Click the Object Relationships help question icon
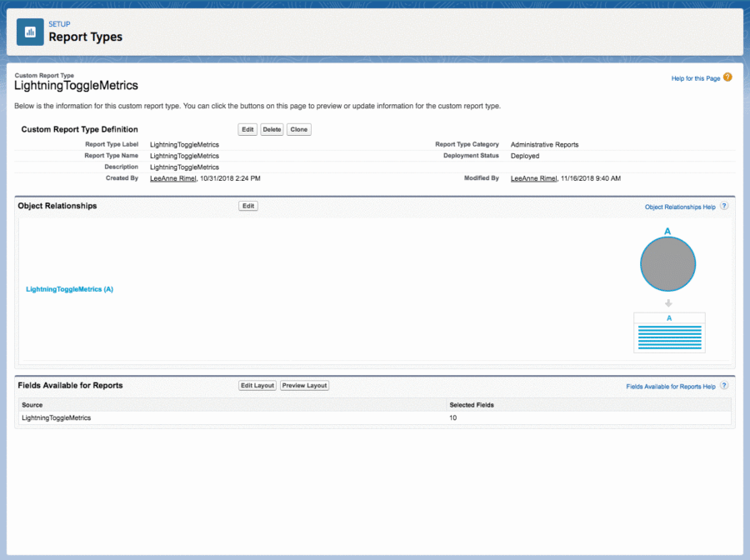This screenshot has height=560, width=750. [724, 206]
